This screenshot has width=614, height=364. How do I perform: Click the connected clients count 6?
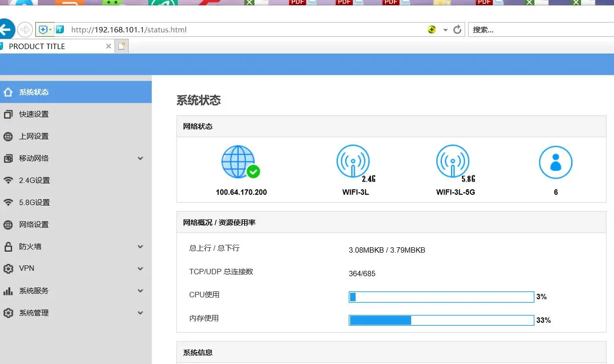coord(556,192)
